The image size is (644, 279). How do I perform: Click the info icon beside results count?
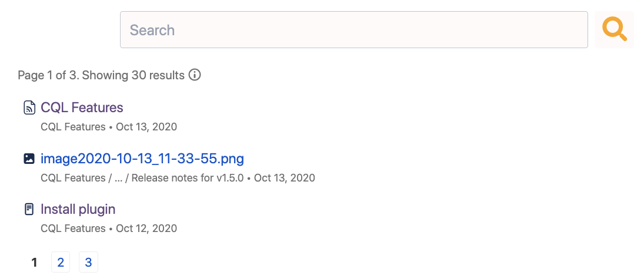[x=195, y=75]
